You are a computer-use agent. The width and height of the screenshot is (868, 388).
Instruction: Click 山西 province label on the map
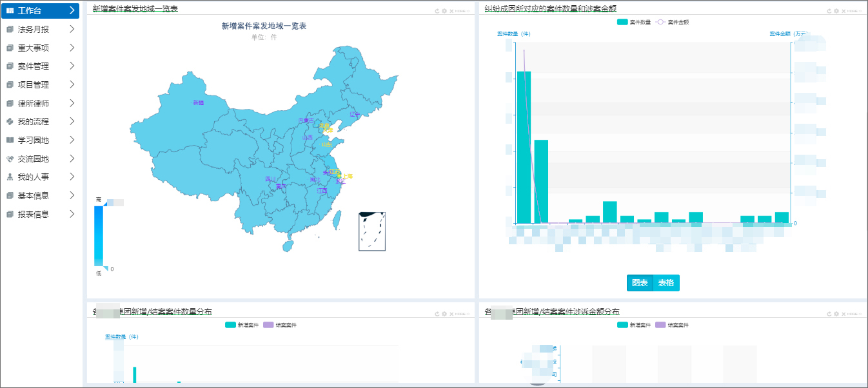[308, 137]
